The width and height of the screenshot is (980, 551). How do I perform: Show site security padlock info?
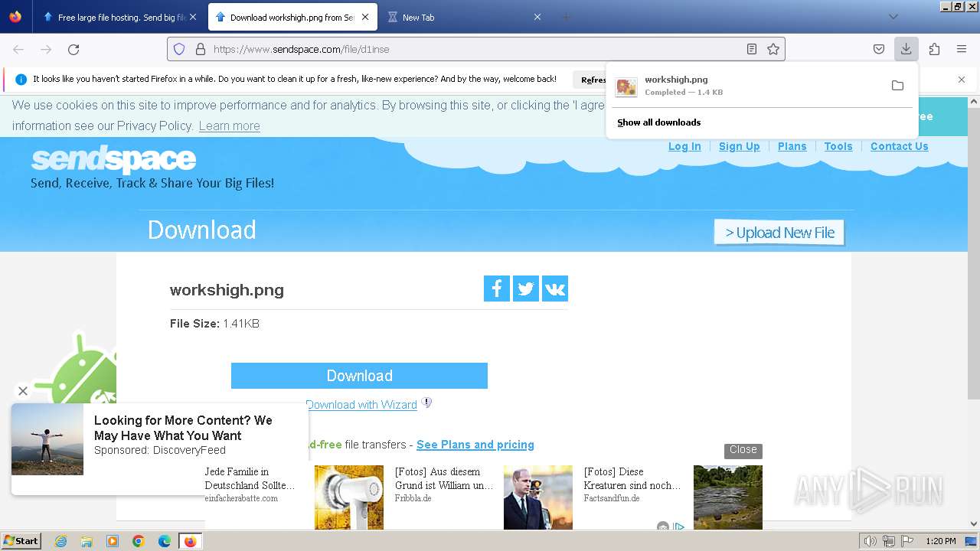point(201,49)
